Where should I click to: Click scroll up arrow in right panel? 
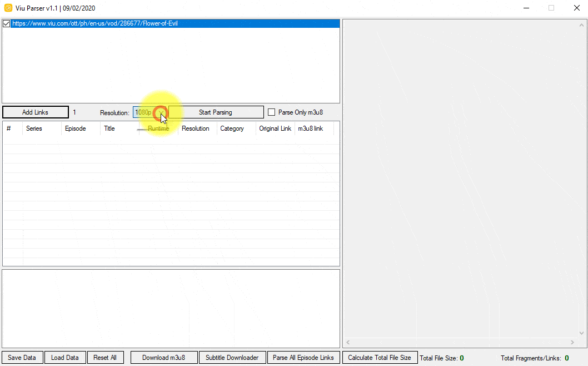click(581, 25)
